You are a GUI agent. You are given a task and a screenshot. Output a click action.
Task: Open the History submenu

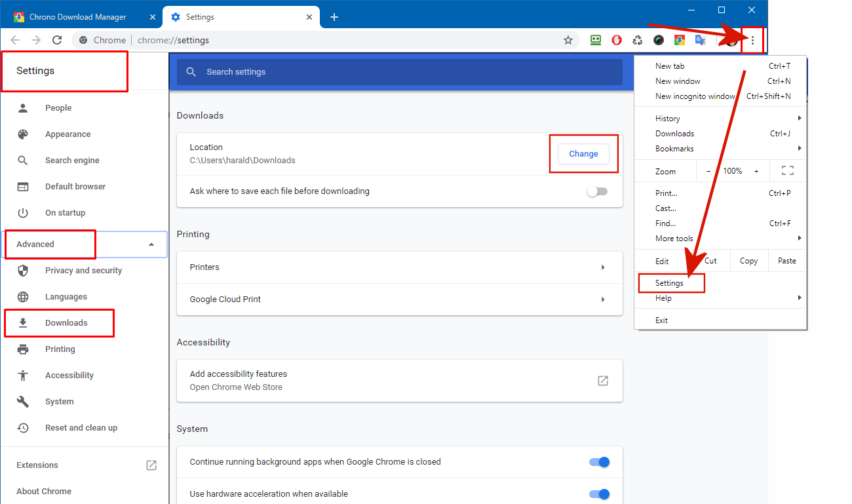click(x=720, y=119)
